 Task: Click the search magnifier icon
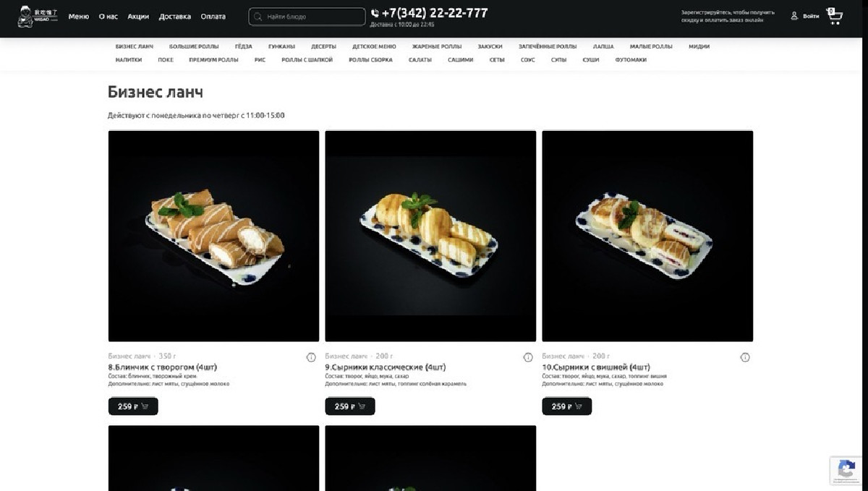coord(258,17)
